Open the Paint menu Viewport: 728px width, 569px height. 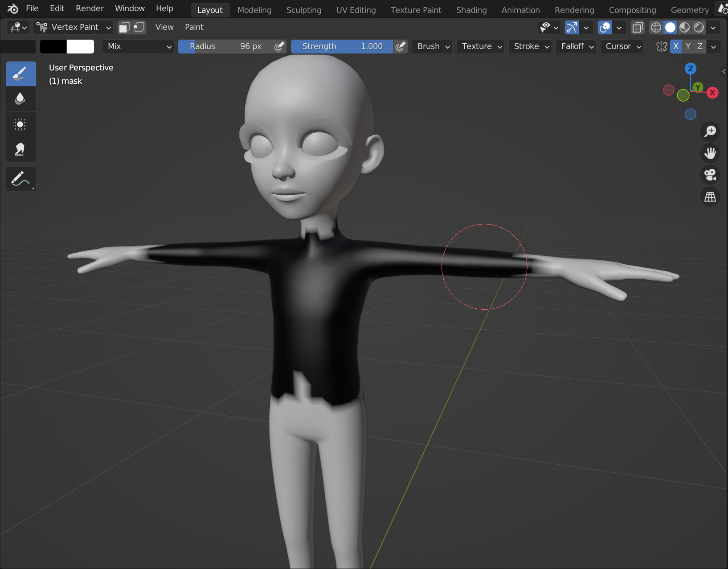[x=194, y=27]
